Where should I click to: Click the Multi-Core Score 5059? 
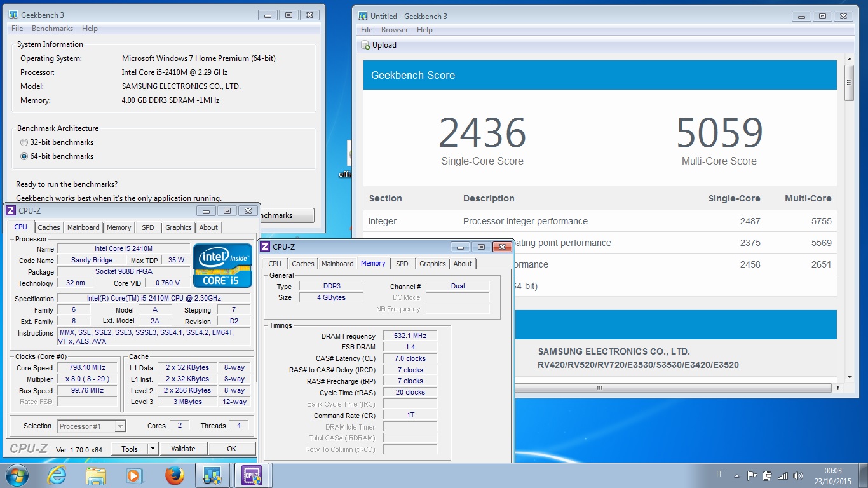pyautogui.click(x=719, y=133)
